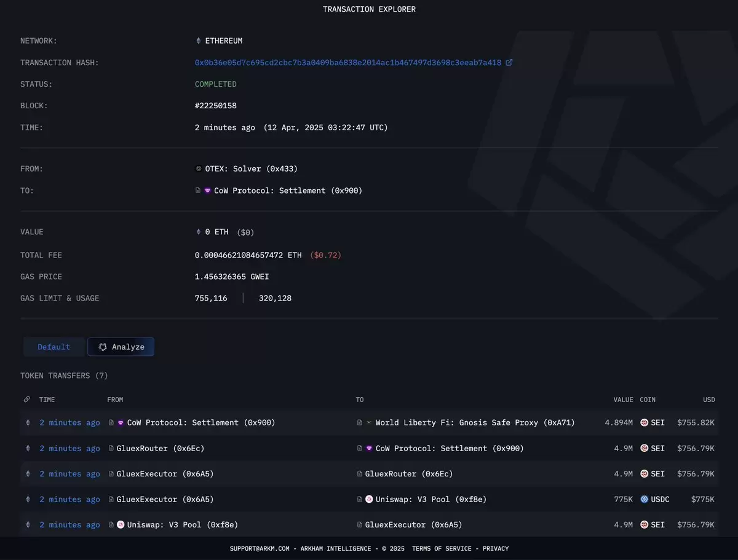
Task: Click the Ethereum logo beside ETHEREUM network
Action: click(198, 41)
